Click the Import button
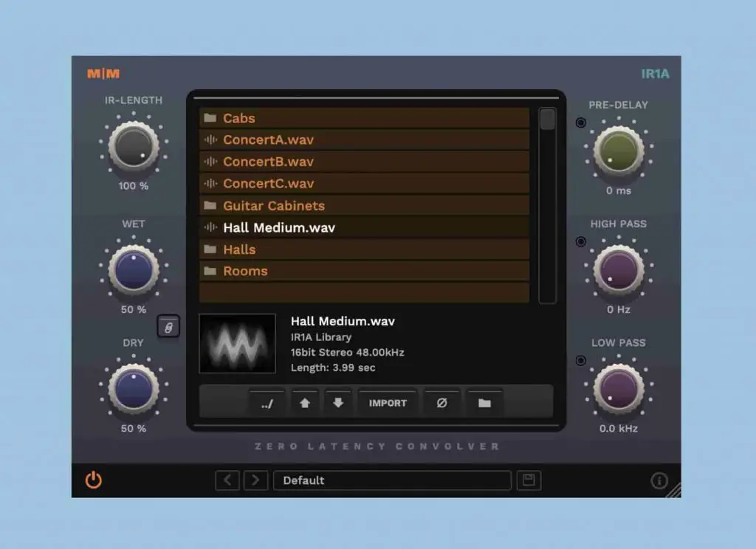Image resolution: width=756 pixels, height=549 pixels. tap(388, 403)
